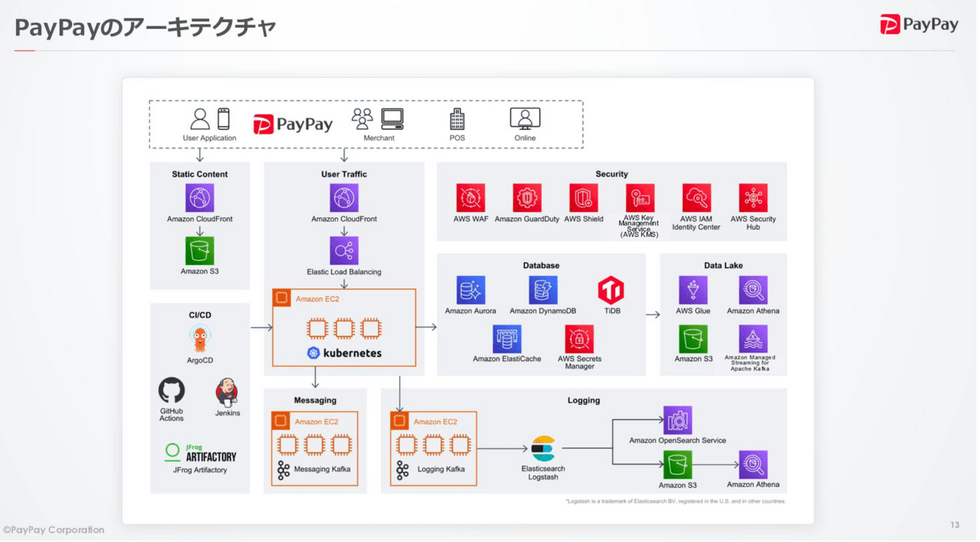Click the red TiDB logo

tap(611, 290)
